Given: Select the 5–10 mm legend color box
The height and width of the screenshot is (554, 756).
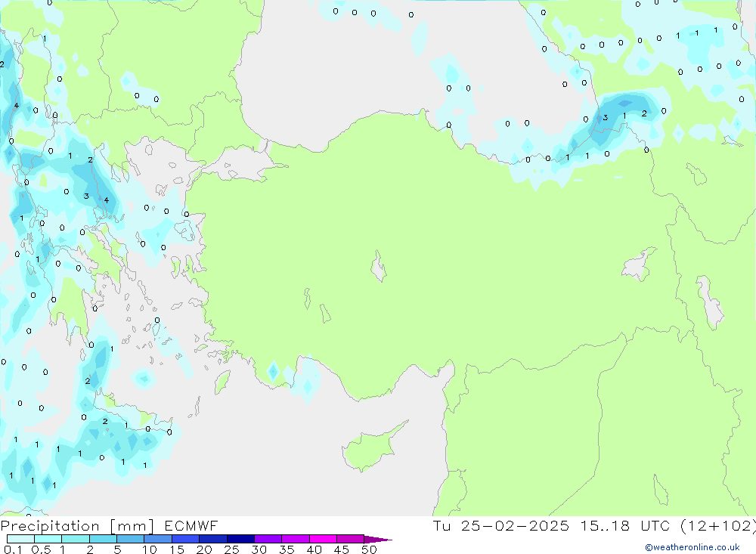Looking at the screenshot, I should 131,539.
